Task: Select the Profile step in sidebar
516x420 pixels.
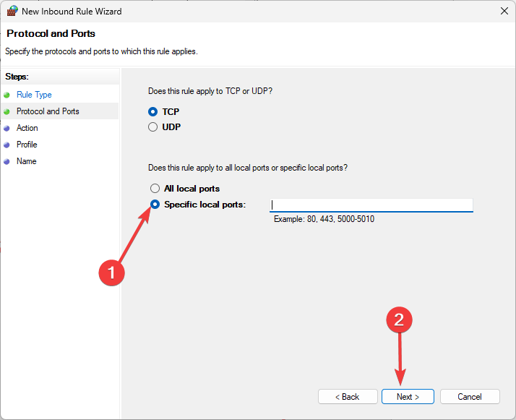Action: point(27,145)
